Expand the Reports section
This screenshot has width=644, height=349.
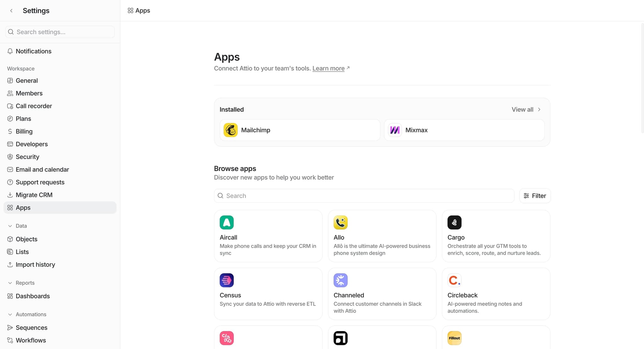pos(10,283)
